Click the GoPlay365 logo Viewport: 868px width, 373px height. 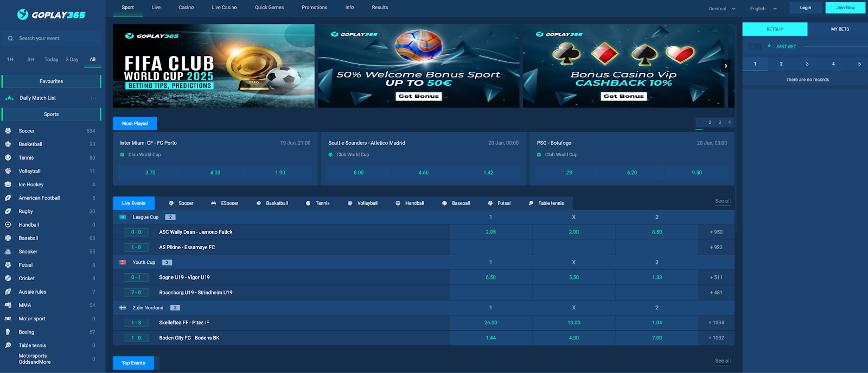coord(51,15)
